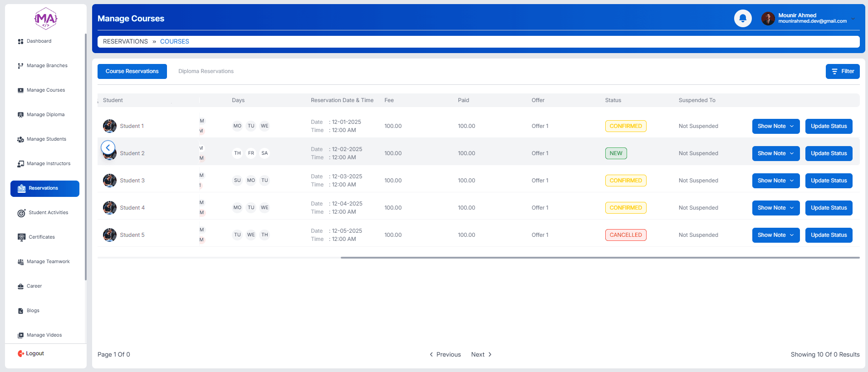Click the horizontal table scrollbar
The height and width of the screenshot is (372, 868).
click(x=599, y=258)
